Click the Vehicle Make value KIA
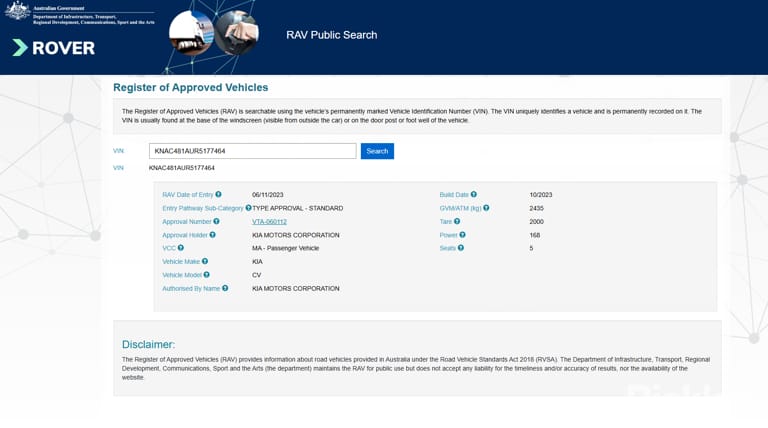The height and width of the screenshot is (428, 768). (257, 262)
